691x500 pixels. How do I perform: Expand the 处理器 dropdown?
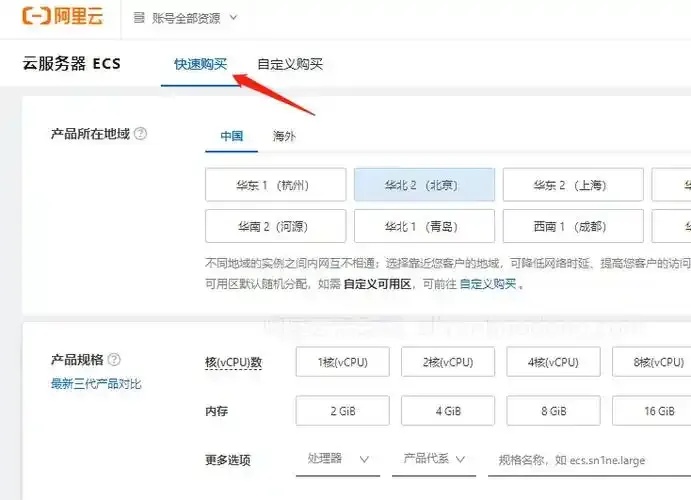(x=338, y=459)
